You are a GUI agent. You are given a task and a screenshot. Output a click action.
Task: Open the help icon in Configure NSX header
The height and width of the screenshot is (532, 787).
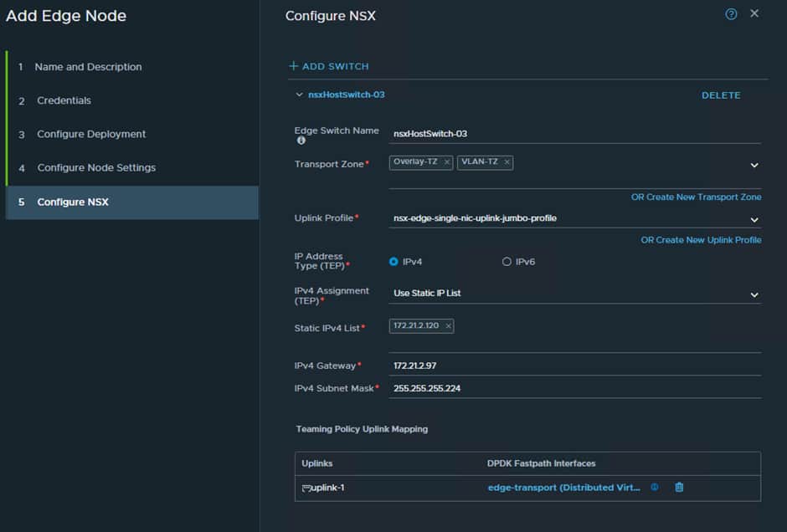(x=731, y=14)
